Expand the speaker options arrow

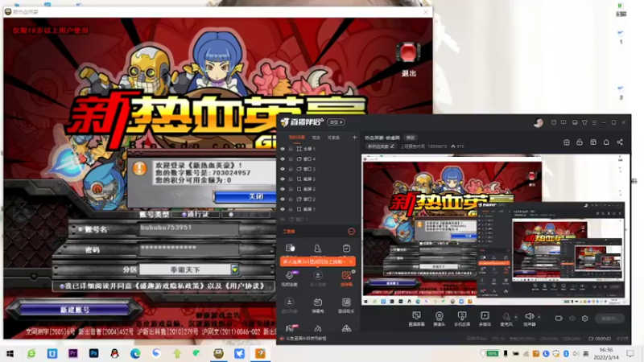point(539,317)
